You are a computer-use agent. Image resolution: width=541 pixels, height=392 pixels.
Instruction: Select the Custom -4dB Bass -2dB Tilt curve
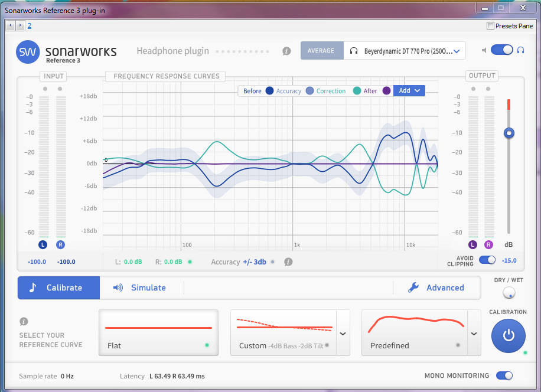(283, 333)
